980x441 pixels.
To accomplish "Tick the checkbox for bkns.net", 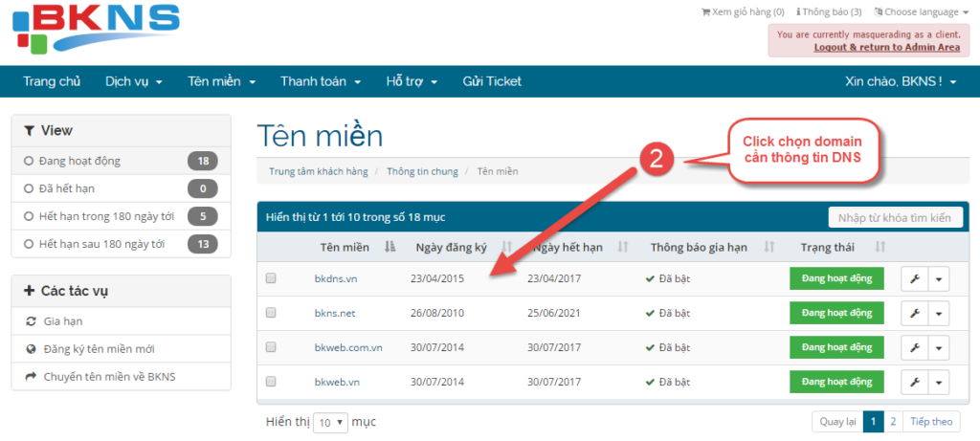I will tap(271, 314).
